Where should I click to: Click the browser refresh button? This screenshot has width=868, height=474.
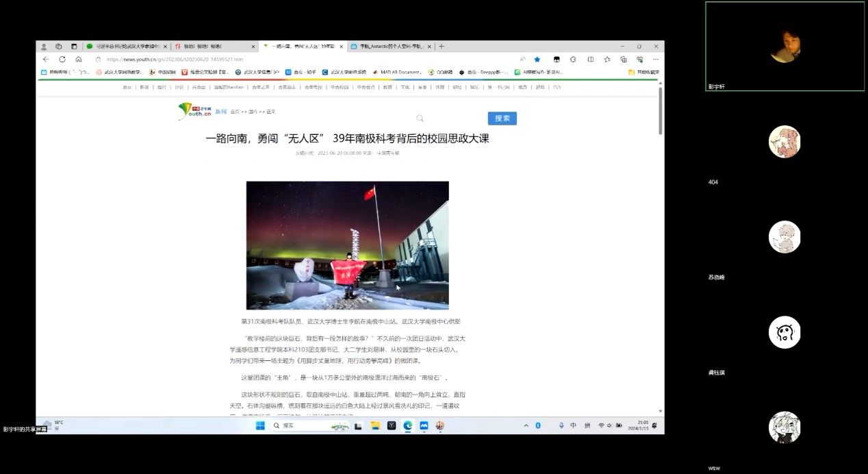coord(62,60)
